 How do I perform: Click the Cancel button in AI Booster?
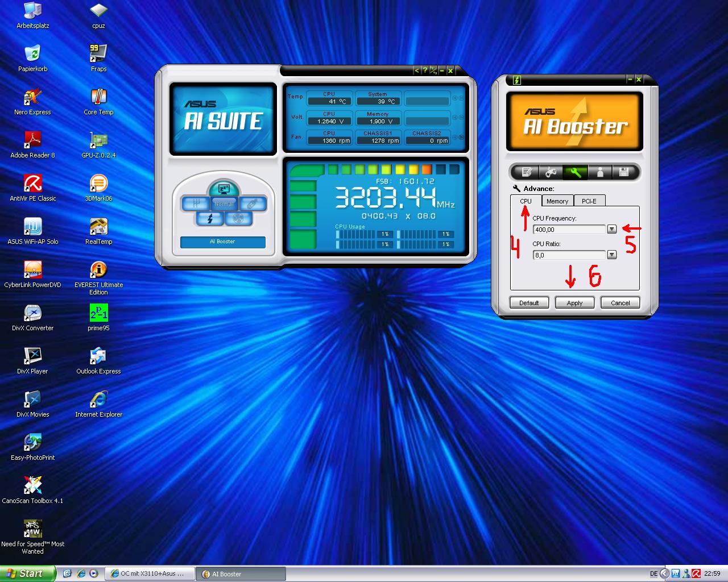620,303
